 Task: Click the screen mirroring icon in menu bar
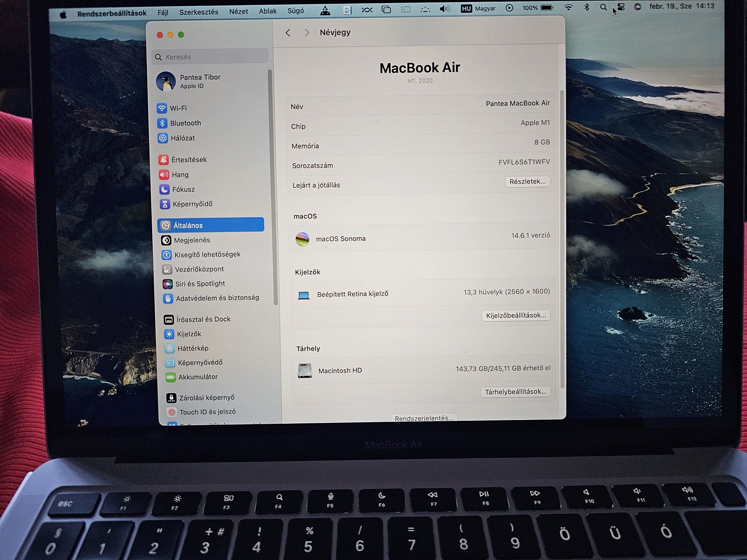(386, 10)
